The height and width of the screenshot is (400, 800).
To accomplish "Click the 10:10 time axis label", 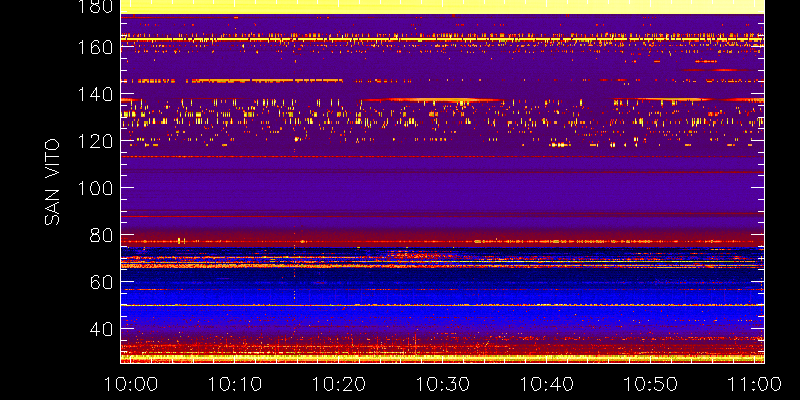I will point(235,384).
